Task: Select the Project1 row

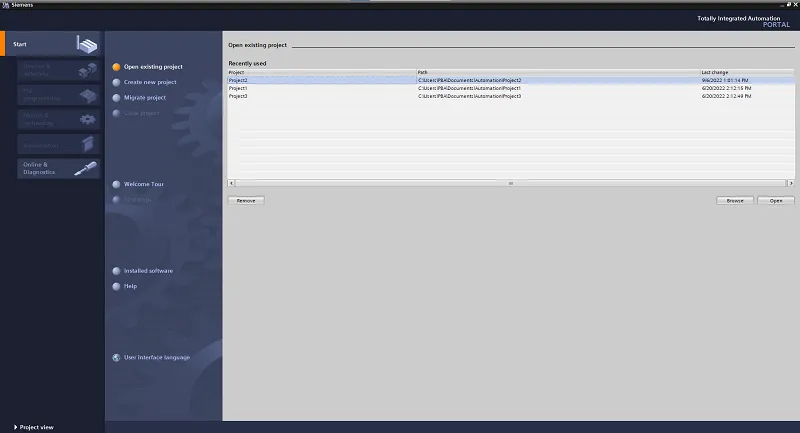Action: (x=511, y=88)
